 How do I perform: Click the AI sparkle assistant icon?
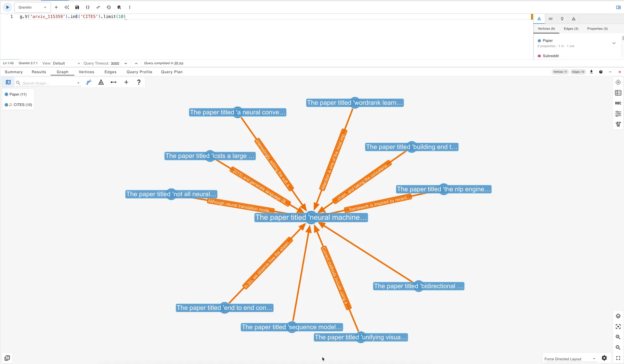67,7
